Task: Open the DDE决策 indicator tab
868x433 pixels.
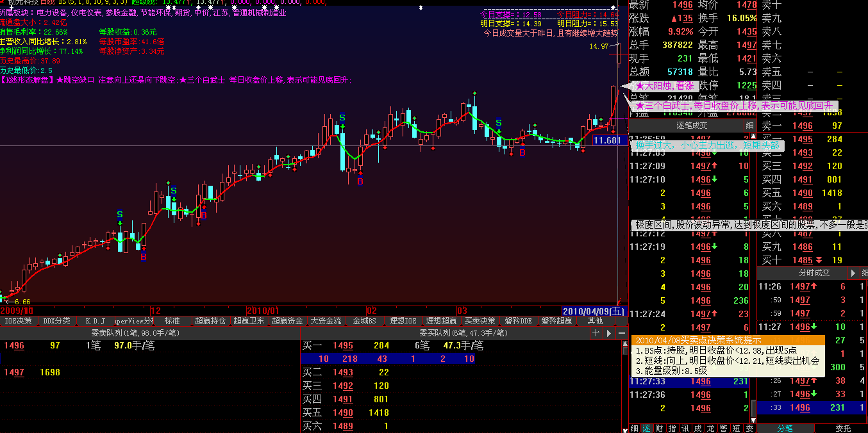Action: pos(18,321)
